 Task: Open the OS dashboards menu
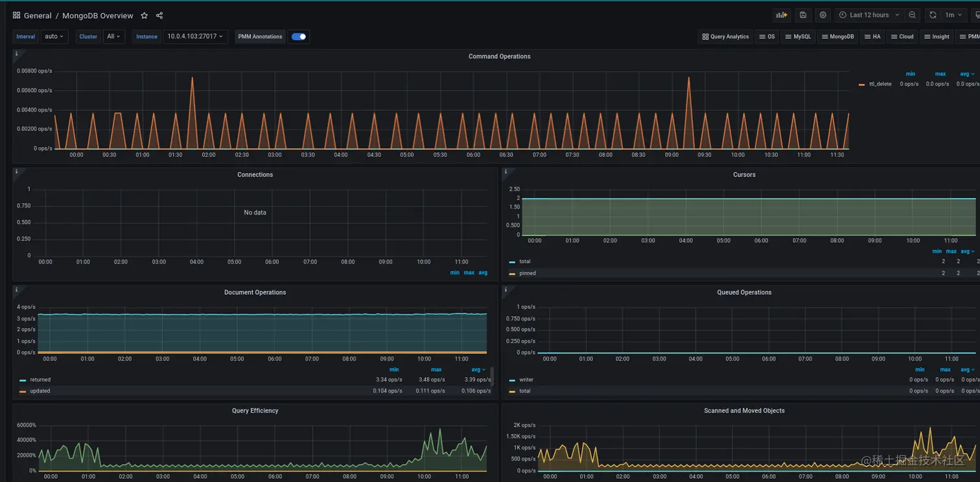767,37
